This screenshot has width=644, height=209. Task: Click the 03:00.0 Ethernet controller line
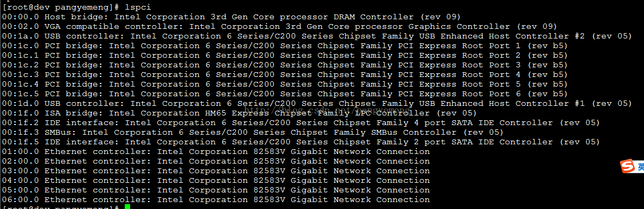[216, 171]
